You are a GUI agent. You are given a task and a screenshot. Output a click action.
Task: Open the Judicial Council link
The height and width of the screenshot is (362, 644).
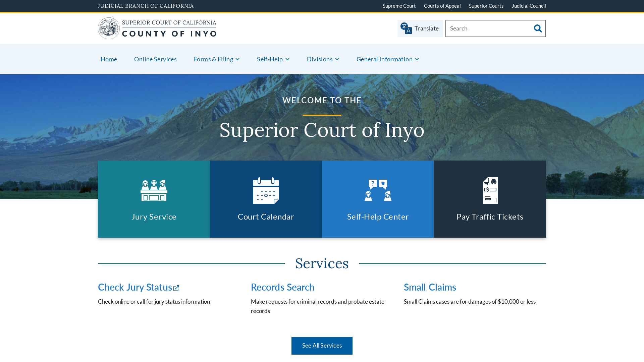(x=529, y=6)
